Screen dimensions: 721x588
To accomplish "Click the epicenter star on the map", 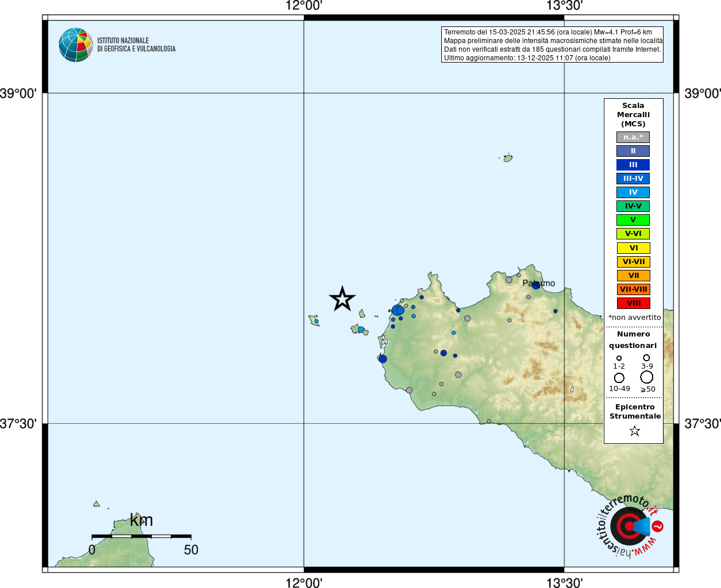I will point(342,299).
